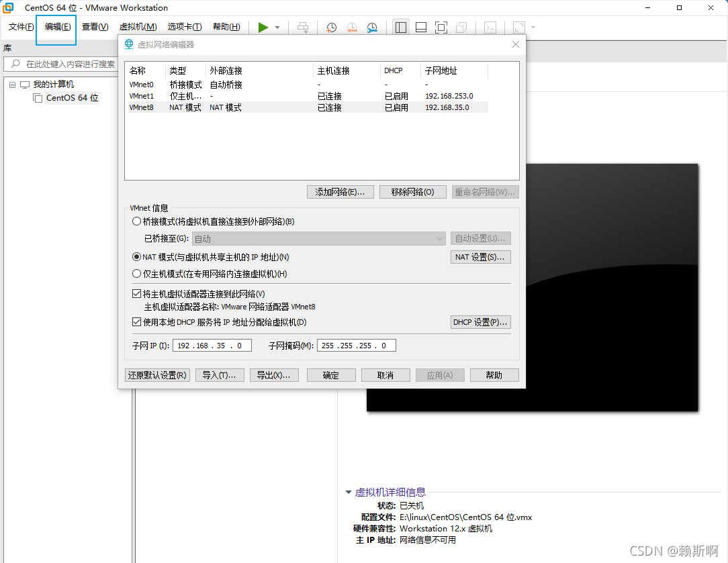Collapse the 虚拟机详细信息 section triangle
The image size is (728, 563).
click(x=348, y=492)
